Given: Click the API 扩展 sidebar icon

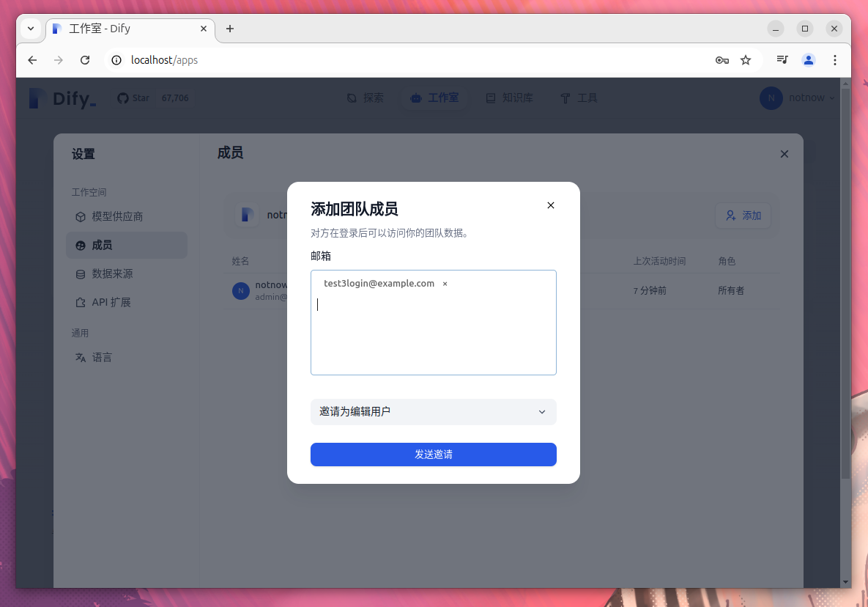Looking at the screenshot, I should click(81, 301).
